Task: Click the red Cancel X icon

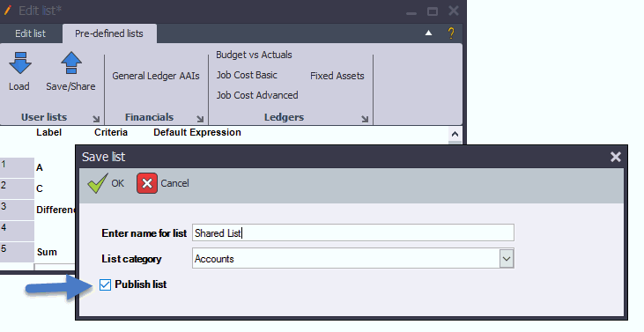Action: point(147,183)
